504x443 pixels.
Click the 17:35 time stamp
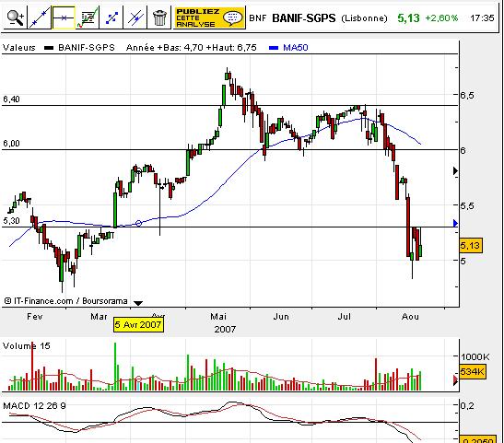pyautogui.click(x=482, y=18)
